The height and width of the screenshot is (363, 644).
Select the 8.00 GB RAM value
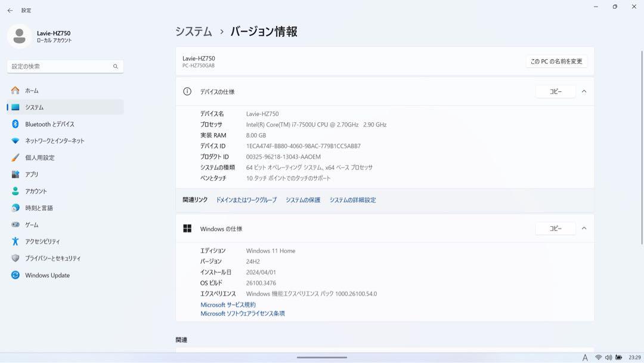pyautogui.click(x=256, y=136)
